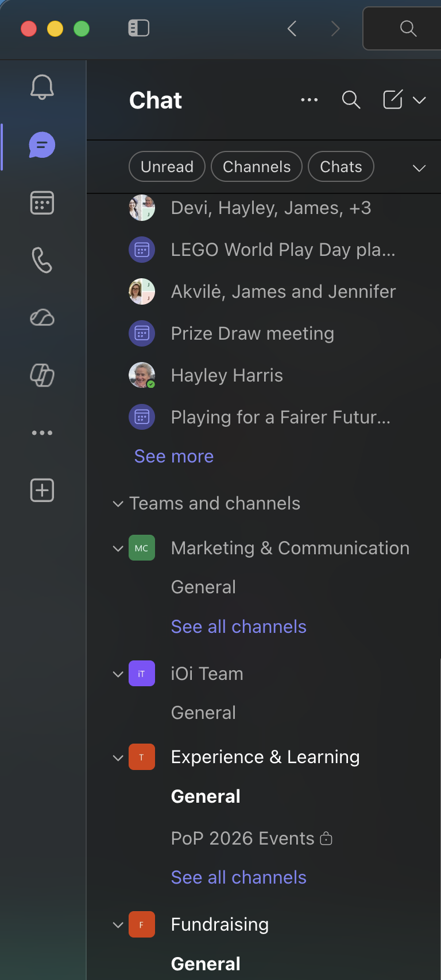This screenshot has width=441, height=980.
Task: Click the search icon in Chat header
Action: (x=351, y=100)
